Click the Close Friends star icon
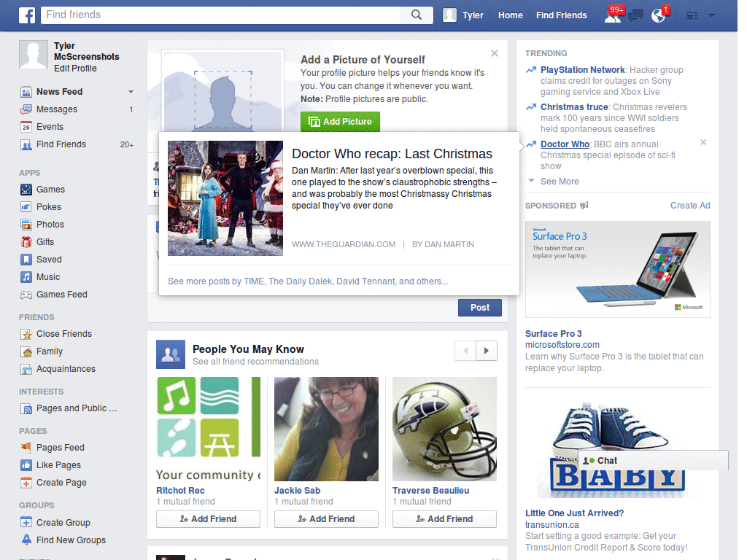 [26, 334]
